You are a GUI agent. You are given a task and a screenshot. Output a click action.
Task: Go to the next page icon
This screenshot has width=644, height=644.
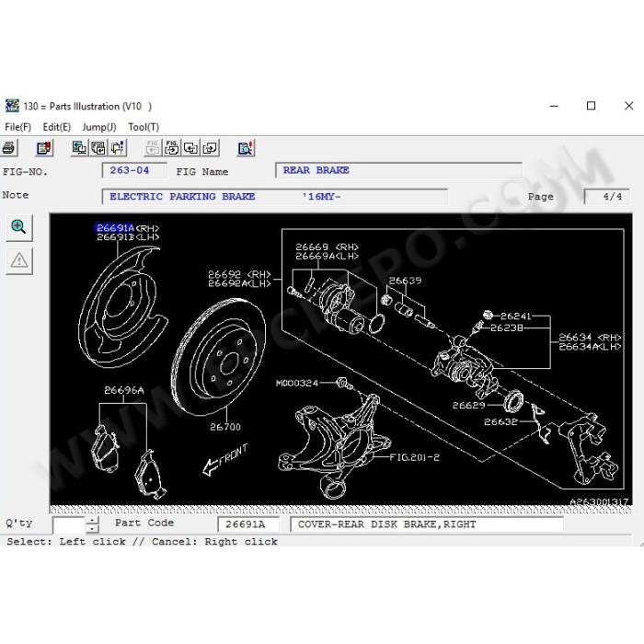210,148
